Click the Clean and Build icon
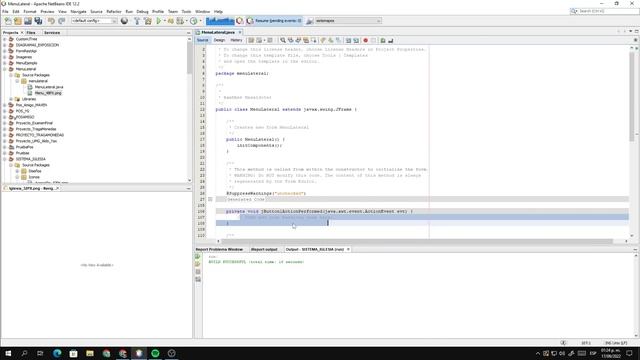This screenshot has width=640, height=360. click(x=148, y=21)
